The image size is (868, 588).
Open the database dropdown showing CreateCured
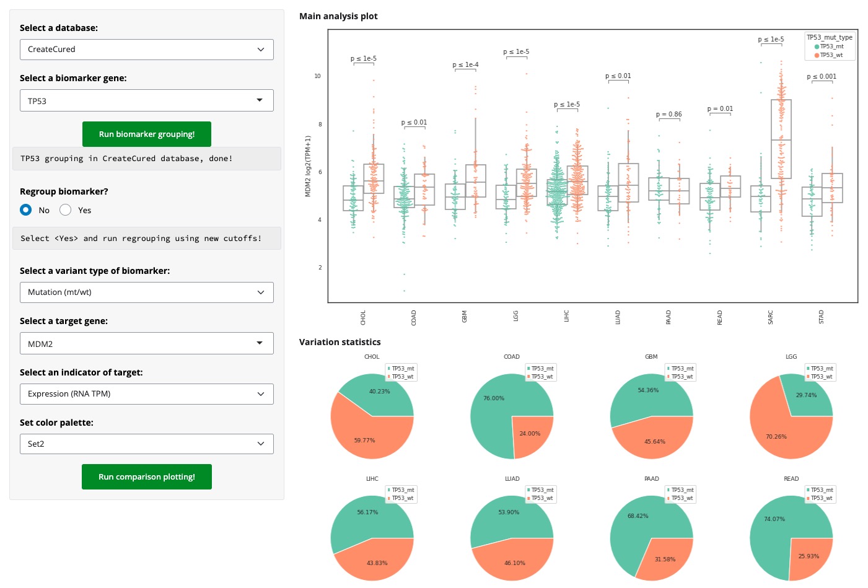pyautogui.click(x=146, y=50)
